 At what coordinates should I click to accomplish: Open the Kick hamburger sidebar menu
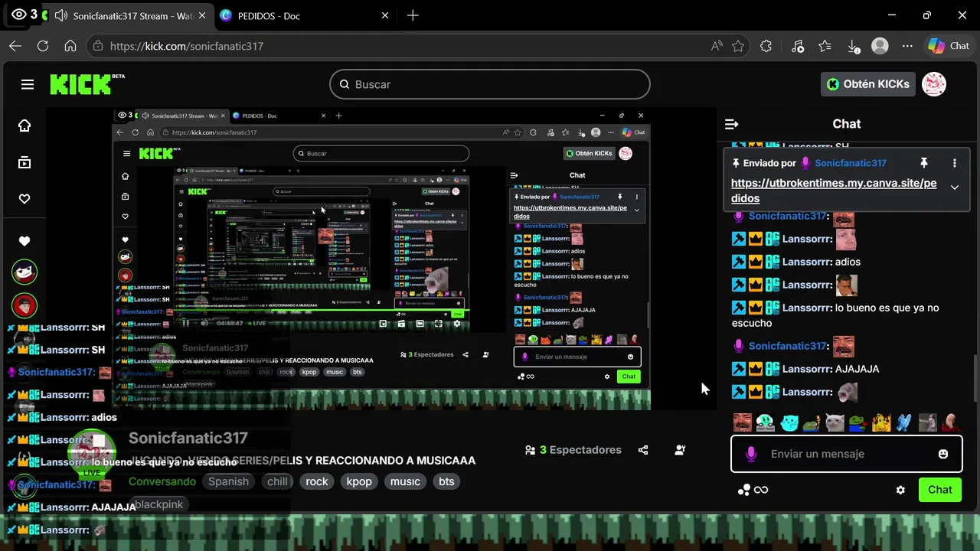pyautogui.click(x=28, y=84)
